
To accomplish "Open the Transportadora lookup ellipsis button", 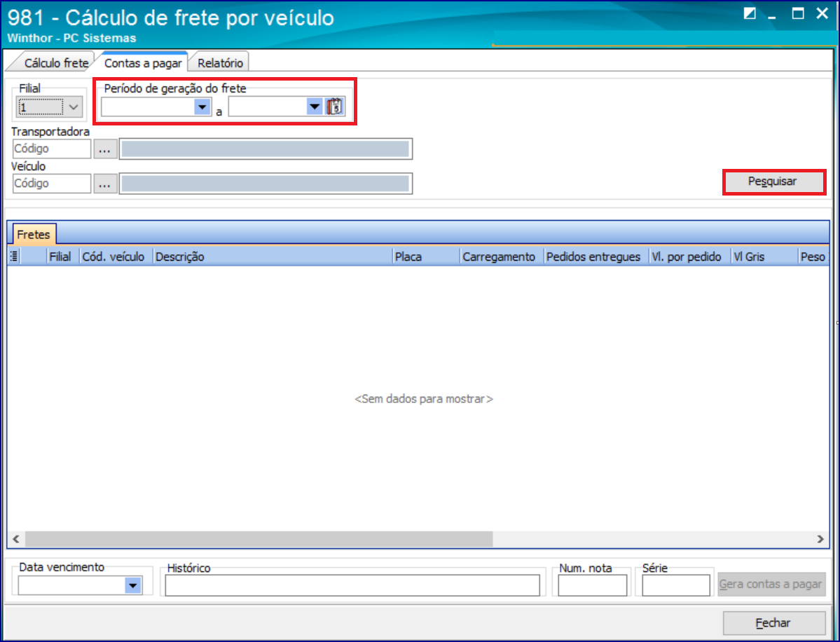I will click(105, 149).
